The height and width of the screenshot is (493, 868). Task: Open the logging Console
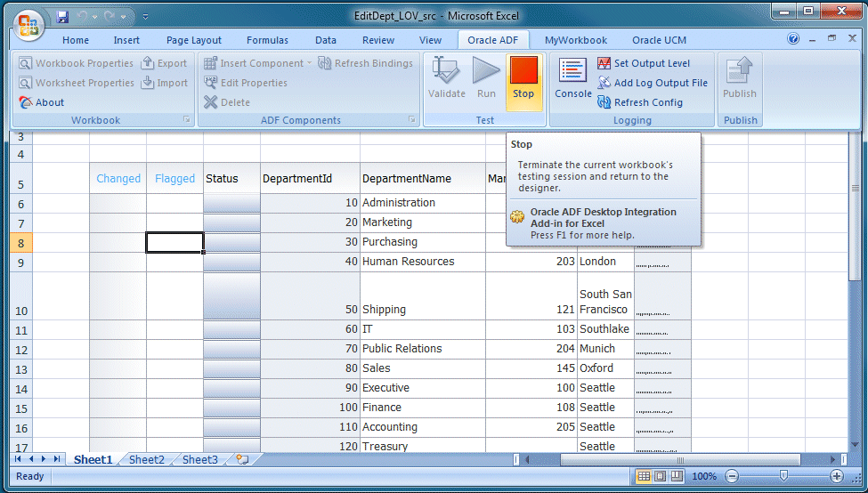[573, 78]
